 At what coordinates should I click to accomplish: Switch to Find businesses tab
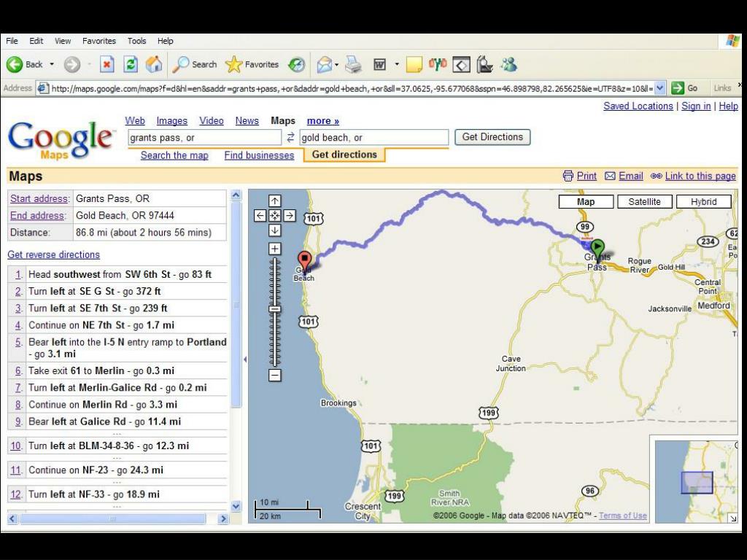coord(259,155)
